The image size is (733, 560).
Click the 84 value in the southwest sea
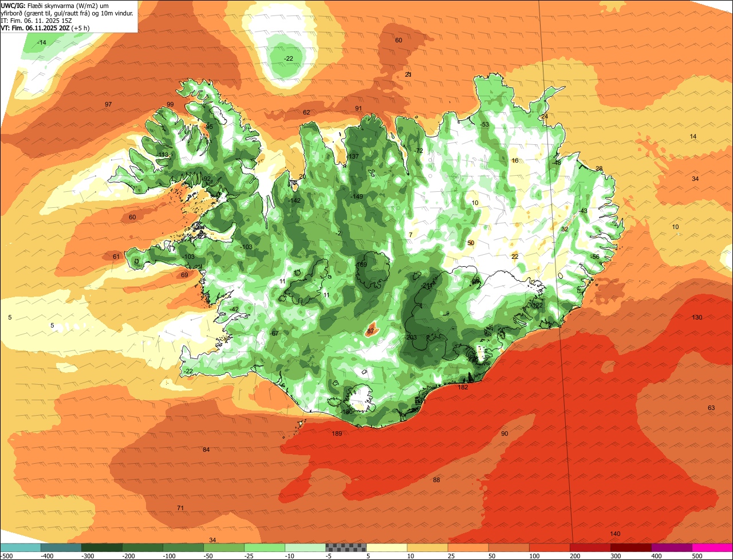click(206, 449)
